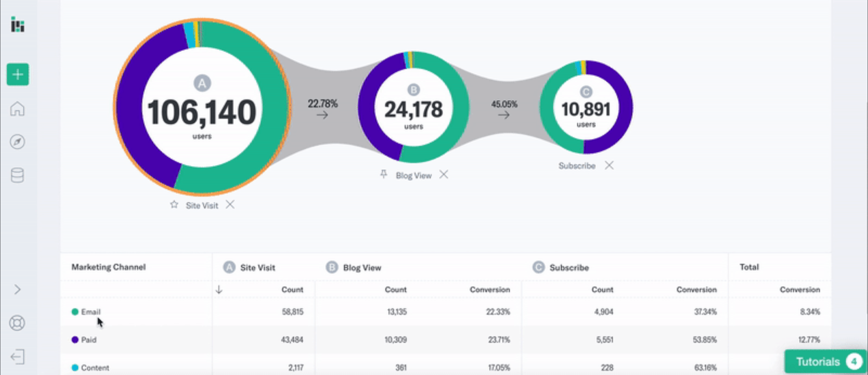Image resolution: width=868 pixels, height=375 pixels.
Task: Click the green Email color dot
Action: click(x=75, y=312)
